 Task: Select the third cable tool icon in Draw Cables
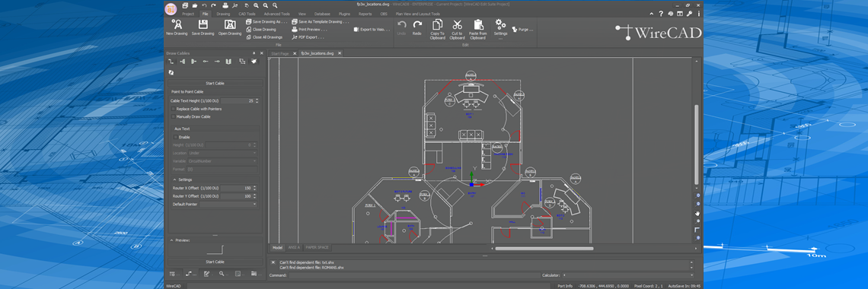coord(193,62)
